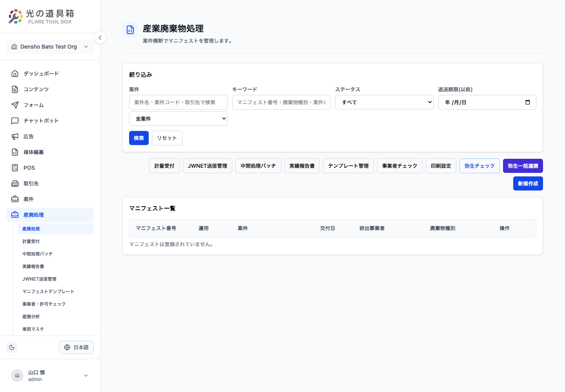Screen dimensions: 565x392
Task: Click the 案件 briefcase icon
Action: [x=15, y=199]
